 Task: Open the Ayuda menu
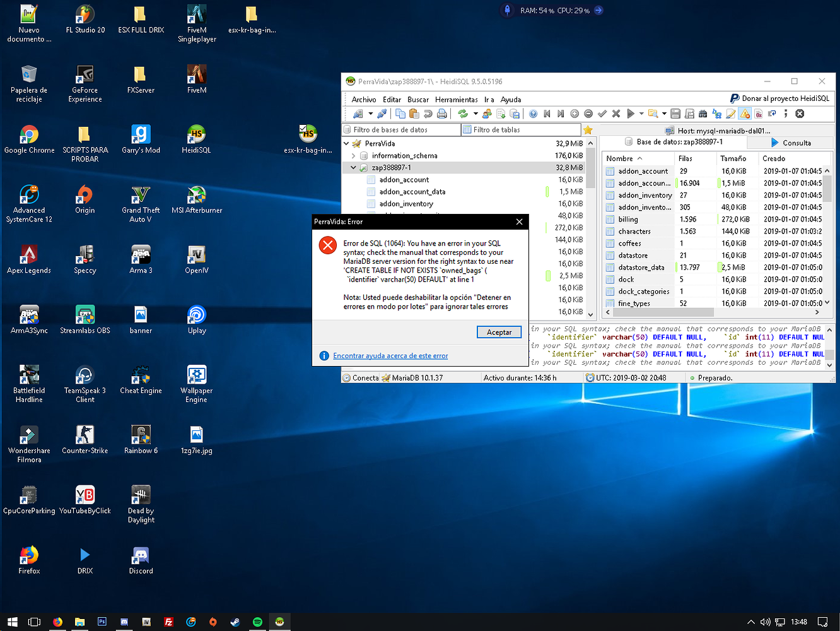(511, 100)
